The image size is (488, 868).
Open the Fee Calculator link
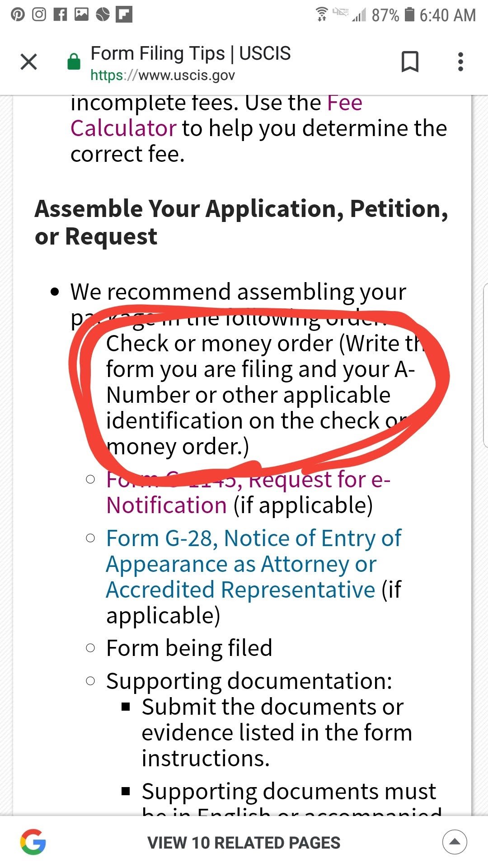216,115
